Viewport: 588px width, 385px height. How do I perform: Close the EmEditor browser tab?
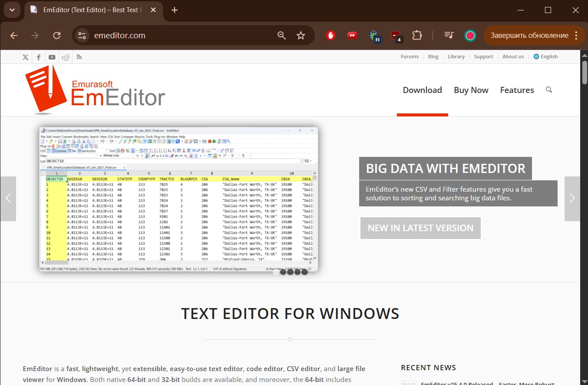click(153, 10)
